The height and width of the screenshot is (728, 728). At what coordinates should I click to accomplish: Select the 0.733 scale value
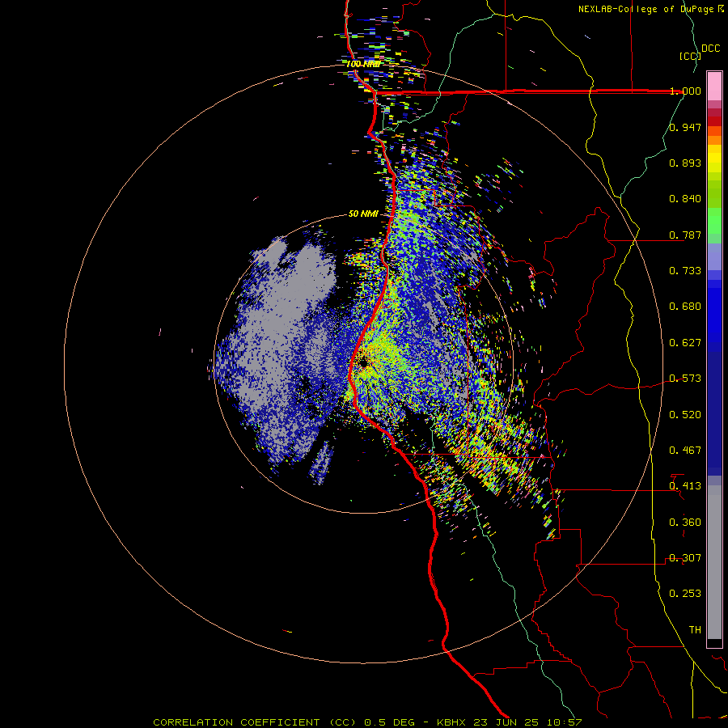[x=685, y=271]
